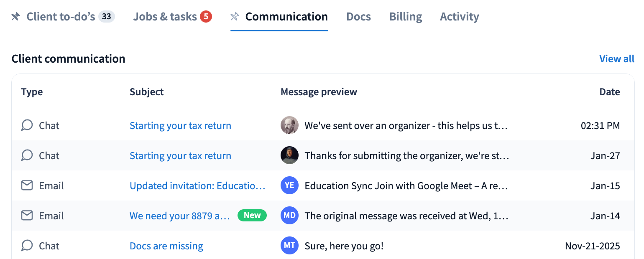Viewport: 644px width, 259px height.
Task: Go to the Billing tab
Action: point(405,17)
